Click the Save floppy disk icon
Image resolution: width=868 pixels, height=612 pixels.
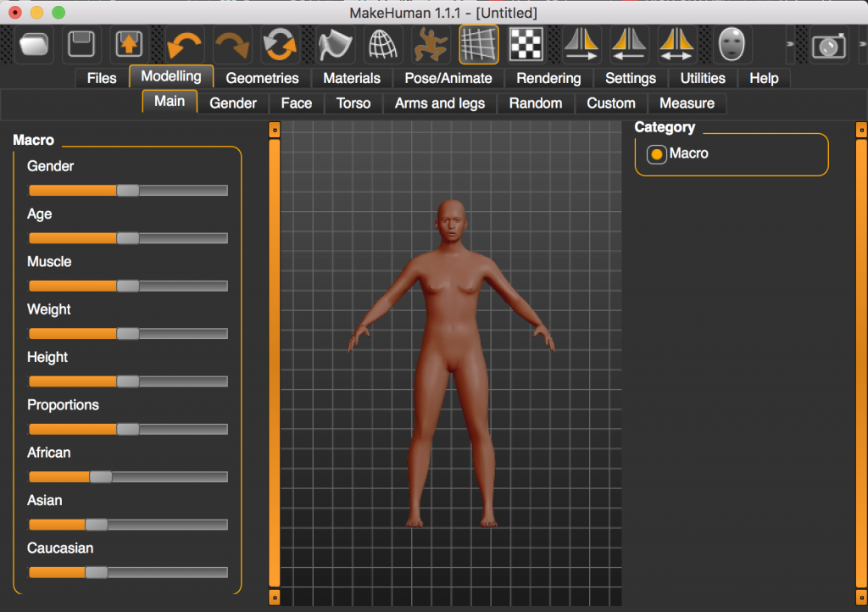(x=81, y=46)
